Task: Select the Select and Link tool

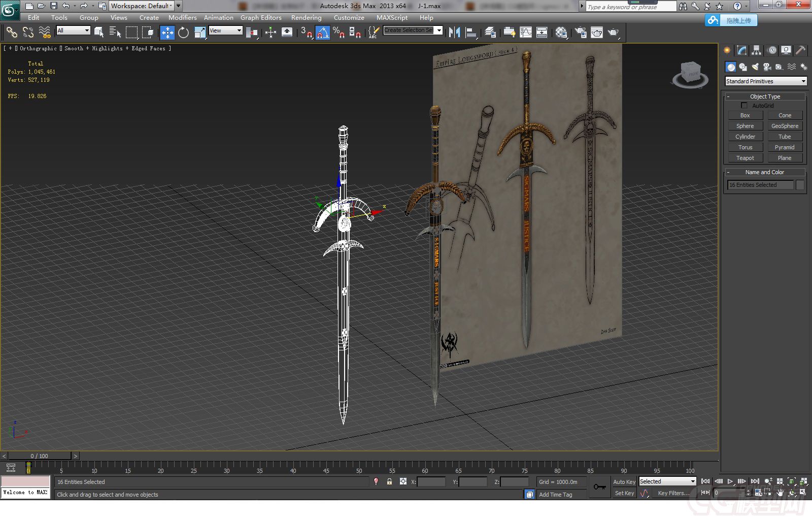Action: point(11,32)
